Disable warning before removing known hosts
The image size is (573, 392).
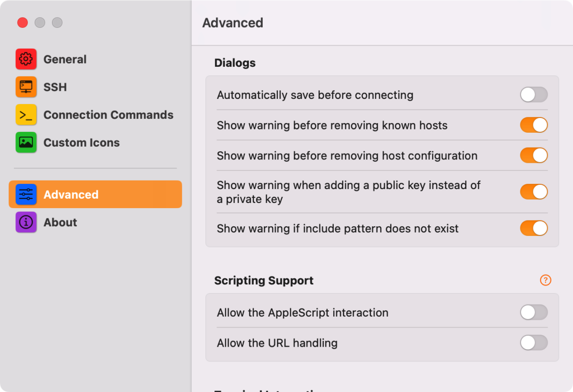[x=534, y=125]
